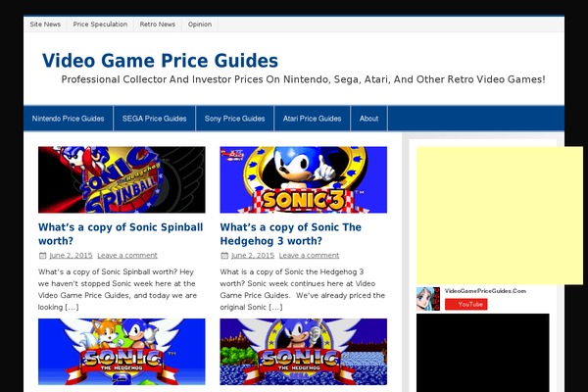Click calendar icon on Sonic 3 post
The width and height of the screenshot is (588, 392).
pyautogui.click(x=224, y=256)
